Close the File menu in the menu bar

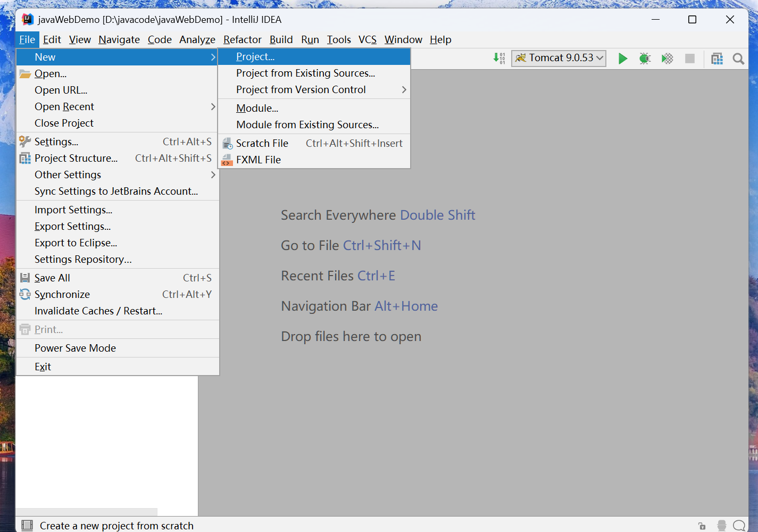click(27, 39)
